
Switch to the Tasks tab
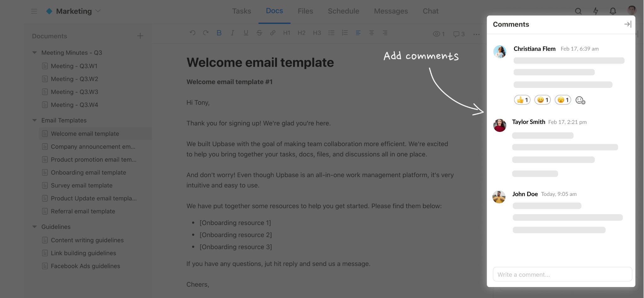coord(241,11)
